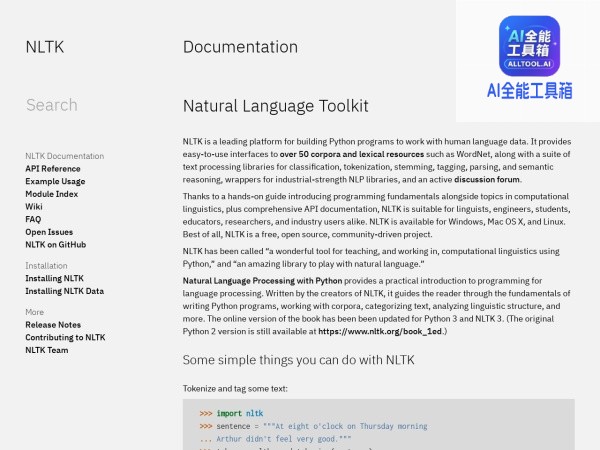
Task: Click the 'Tokenize and tag some text:' line
Action: click(235, 388)
